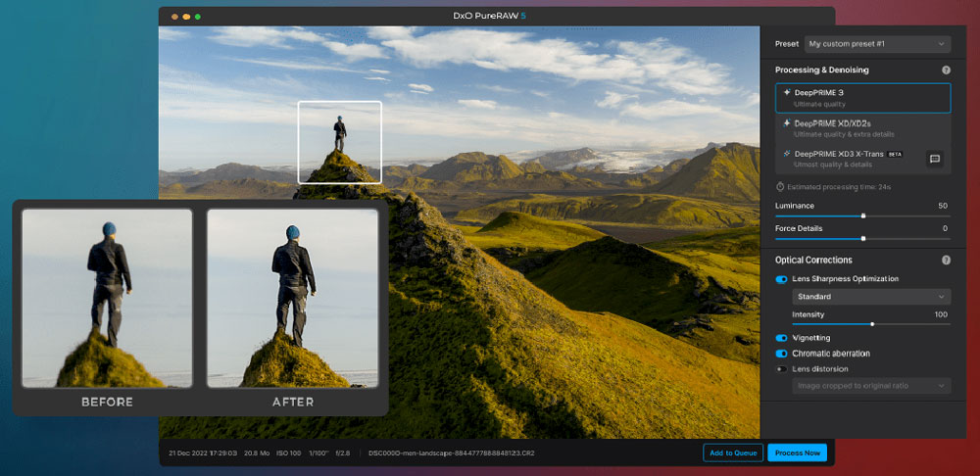Click the Luminance slider handle
Viewport: 980px width, 476px height.
pyautogui.click(x=863, y=216)
